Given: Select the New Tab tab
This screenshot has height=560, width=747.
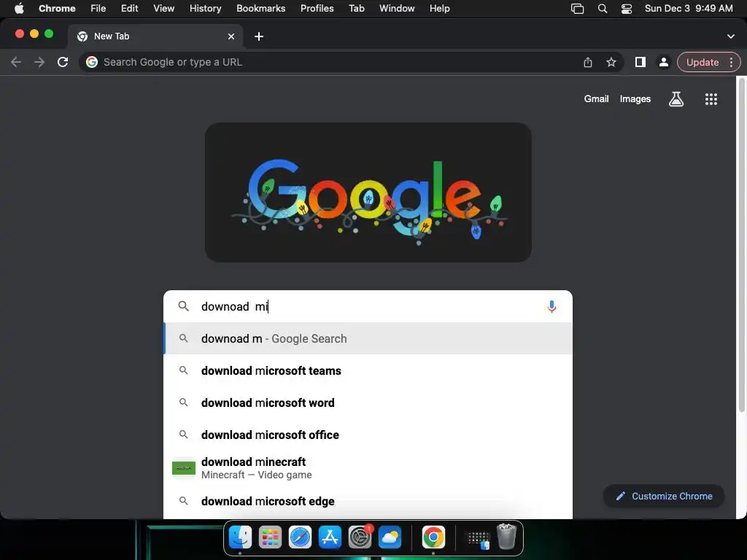Looking at the screenshot, I should [x=155, y=36].
